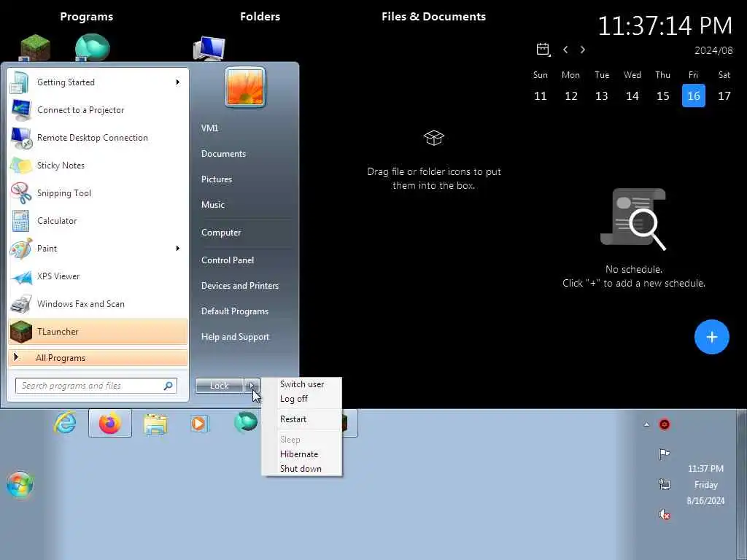
Task: Click the arrow next to the Lock button
Action: tap(252, 386)
